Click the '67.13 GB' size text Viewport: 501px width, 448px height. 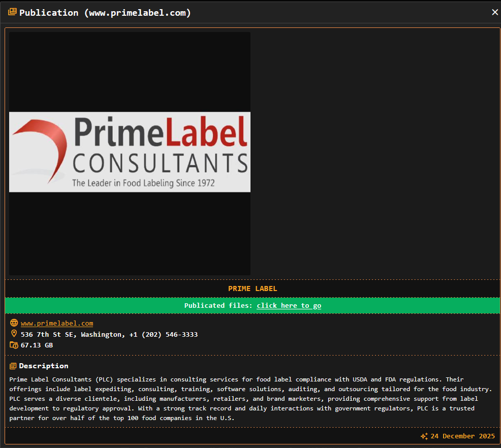tap(37, 345)
